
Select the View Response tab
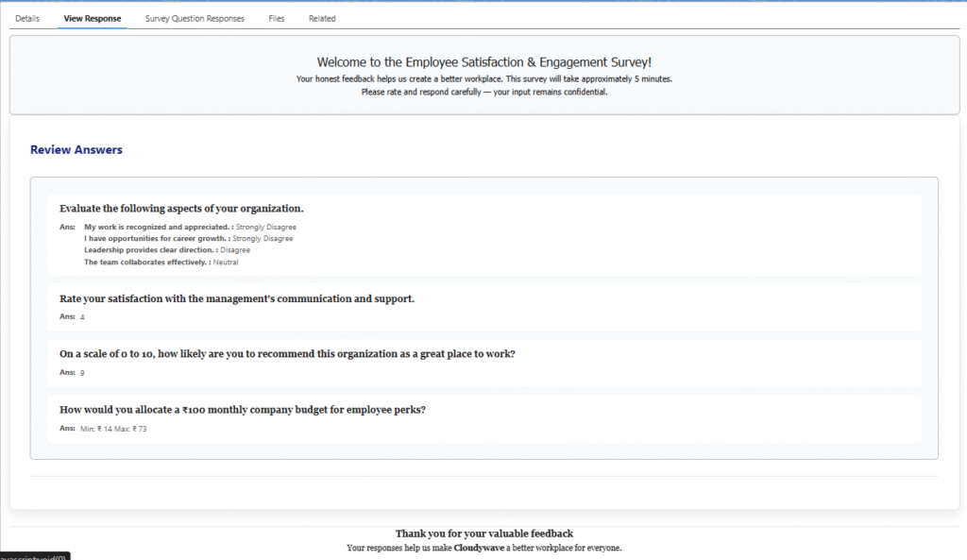(x=92, y=18)
